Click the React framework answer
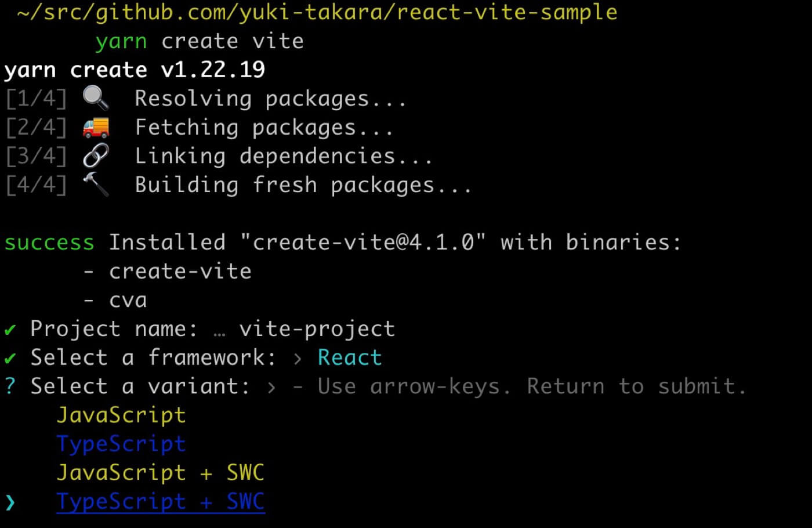The height and width of the screenshot is (528, 812). (350, 358)
